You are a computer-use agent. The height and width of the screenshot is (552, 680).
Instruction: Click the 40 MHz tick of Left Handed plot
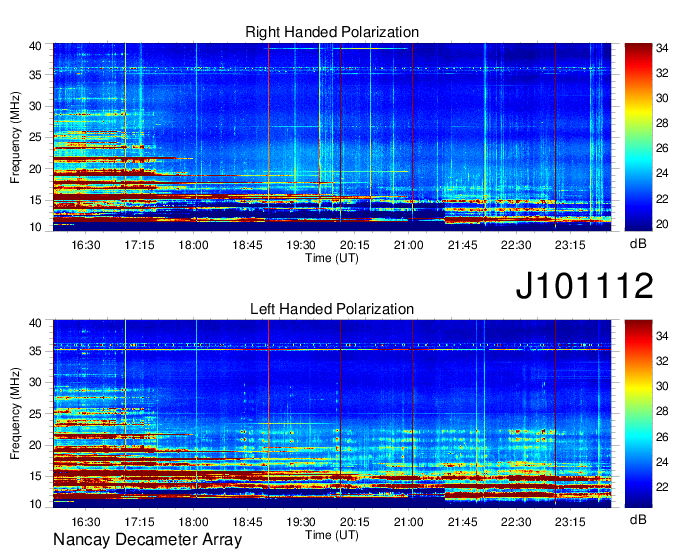[36, 323]
